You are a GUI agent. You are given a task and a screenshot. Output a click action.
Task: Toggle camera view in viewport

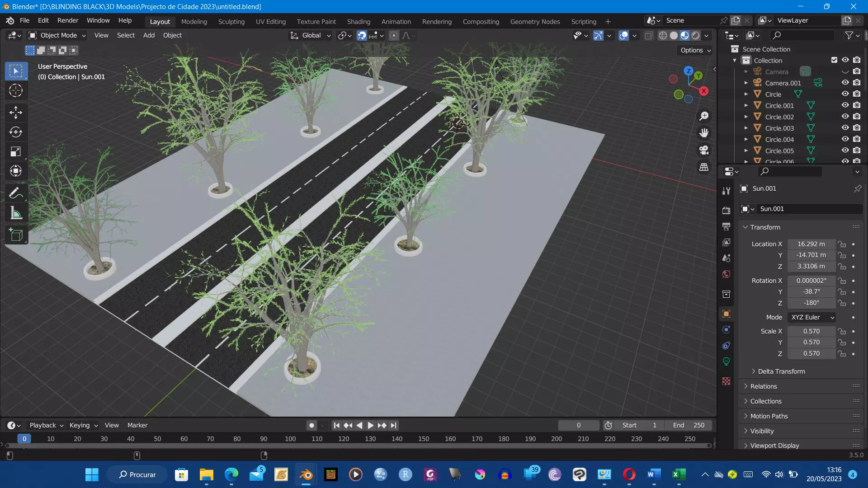coord(704,150)
